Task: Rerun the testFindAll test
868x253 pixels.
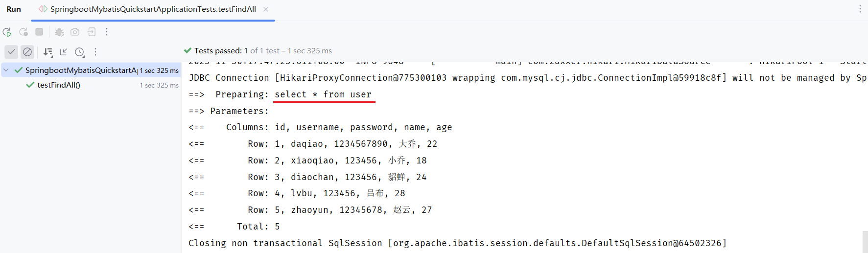Action: pyautogui.click(x=7, y=32)
